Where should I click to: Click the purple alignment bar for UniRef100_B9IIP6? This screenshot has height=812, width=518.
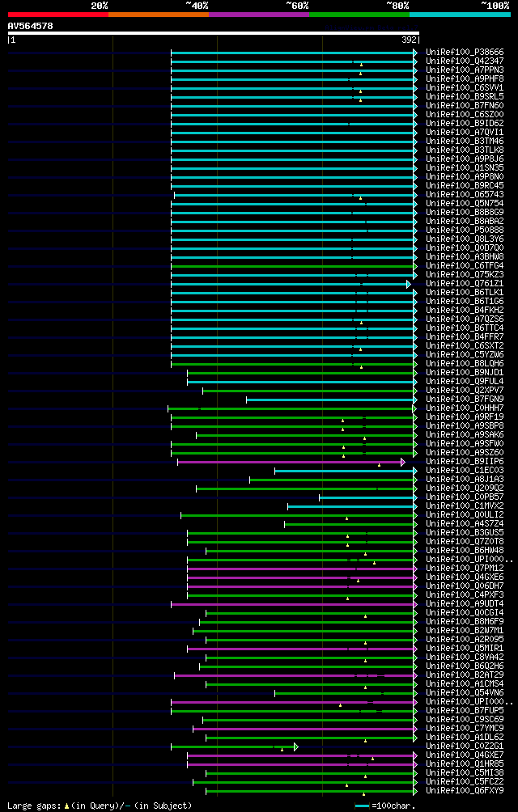coord(291,462)
